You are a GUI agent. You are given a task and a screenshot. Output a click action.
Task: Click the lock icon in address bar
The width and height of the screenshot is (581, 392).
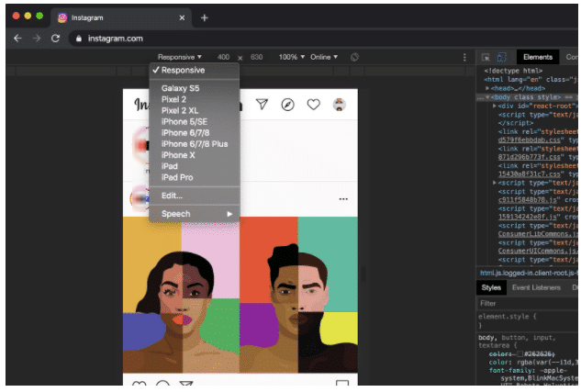coord(79,39)
